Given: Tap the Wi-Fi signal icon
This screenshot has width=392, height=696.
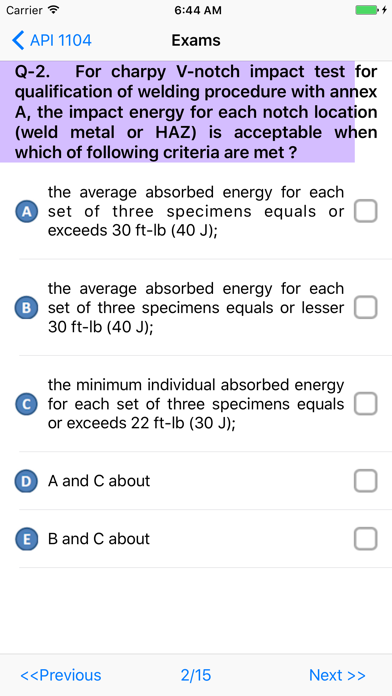Looking at the screenshot, I should (x=53, y=10).
